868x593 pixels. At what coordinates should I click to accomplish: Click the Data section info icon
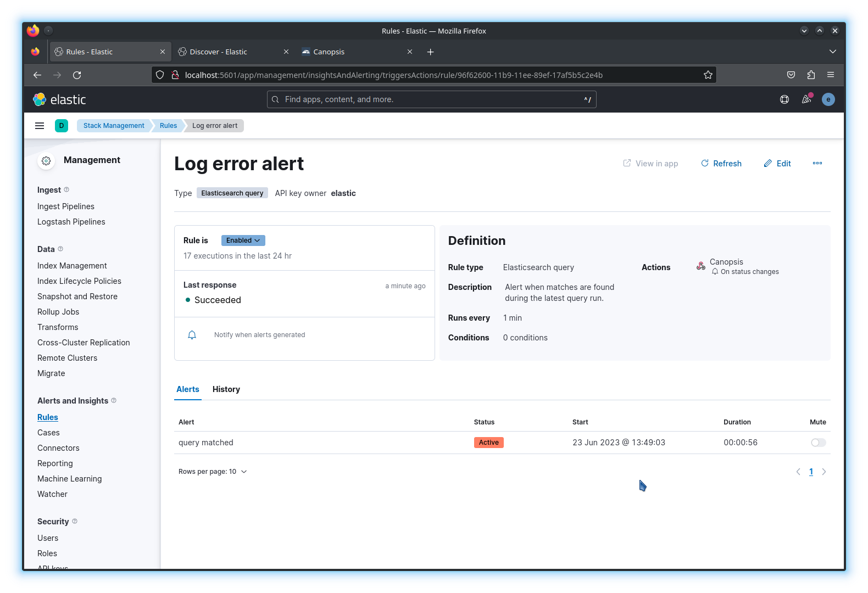(60, 249)
